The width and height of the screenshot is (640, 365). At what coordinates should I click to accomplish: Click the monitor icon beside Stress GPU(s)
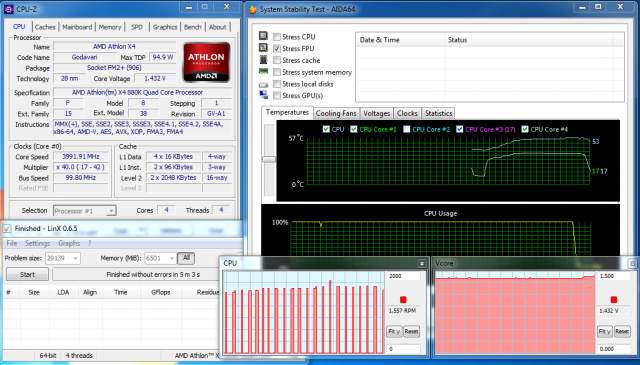coord(264,95)
